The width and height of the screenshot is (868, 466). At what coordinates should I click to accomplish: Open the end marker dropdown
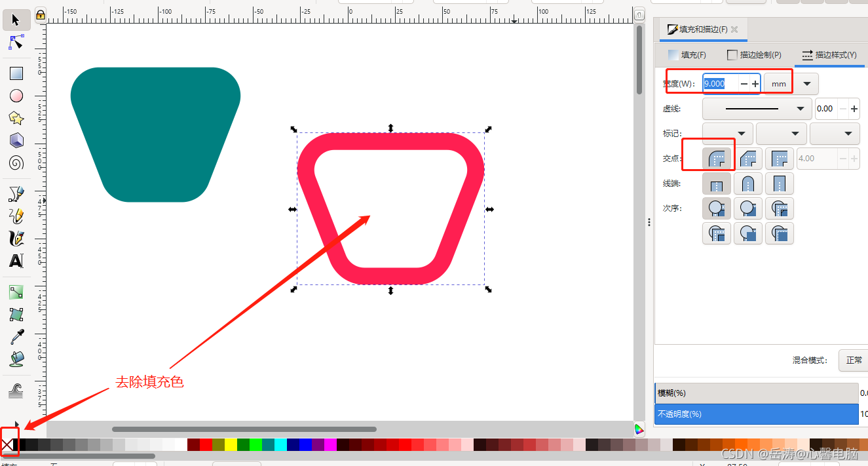coord(835,134)
